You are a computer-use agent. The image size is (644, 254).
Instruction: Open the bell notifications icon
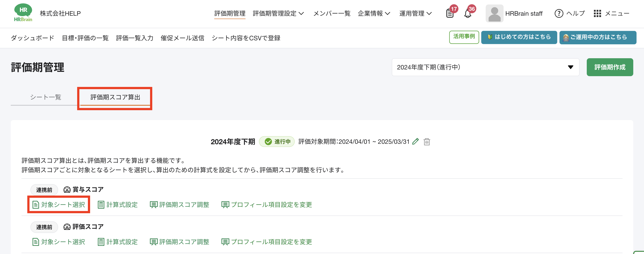coord(468,13)
